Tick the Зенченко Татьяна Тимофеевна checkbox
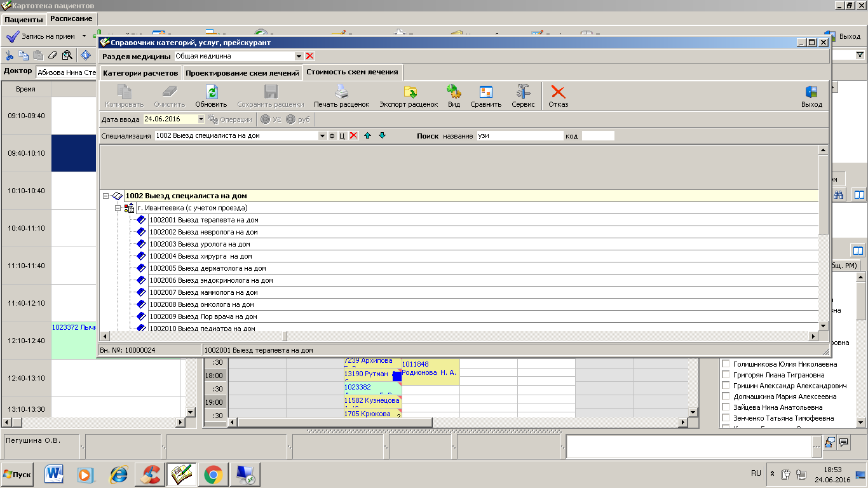Screen dimensions: 868x488 point(726,418)
